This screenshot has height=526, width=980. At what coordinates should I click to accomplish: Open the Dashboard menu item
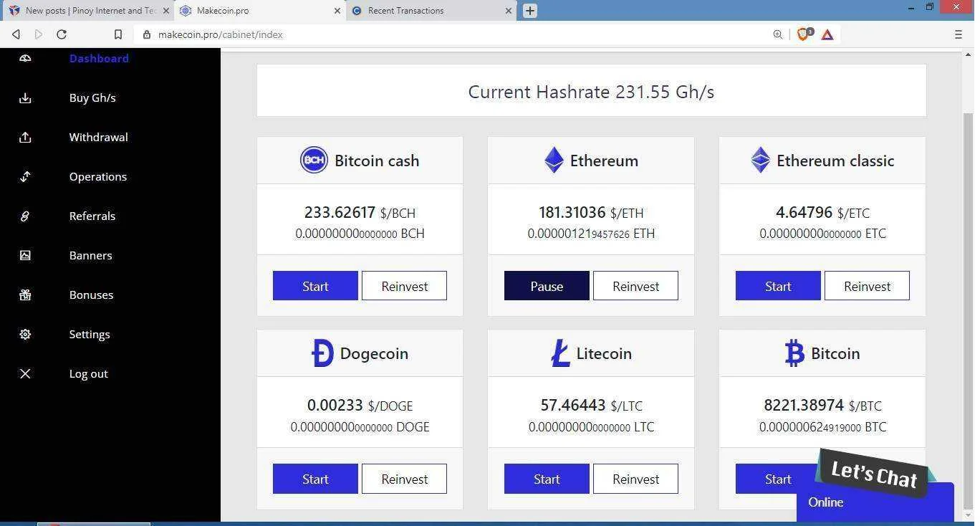pos(99,59)
